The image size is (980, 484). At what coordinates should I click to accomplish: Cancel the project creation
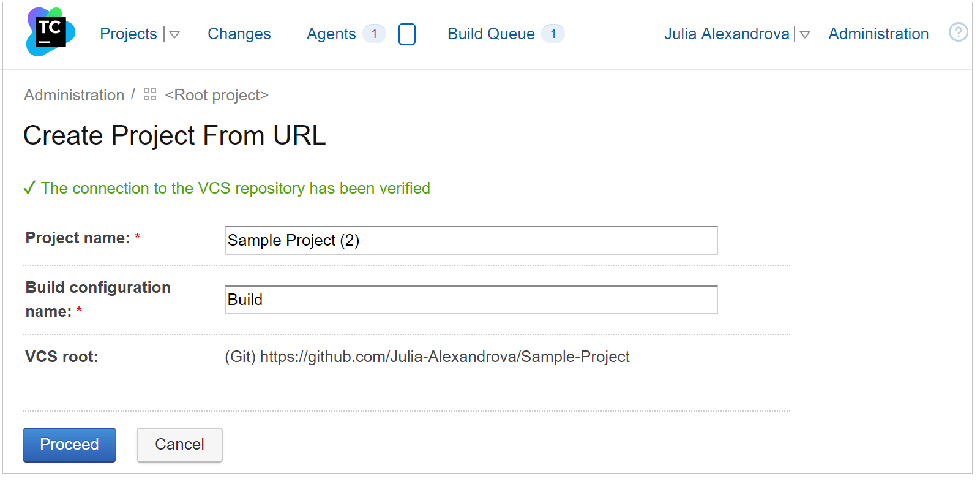coord(179,445)
